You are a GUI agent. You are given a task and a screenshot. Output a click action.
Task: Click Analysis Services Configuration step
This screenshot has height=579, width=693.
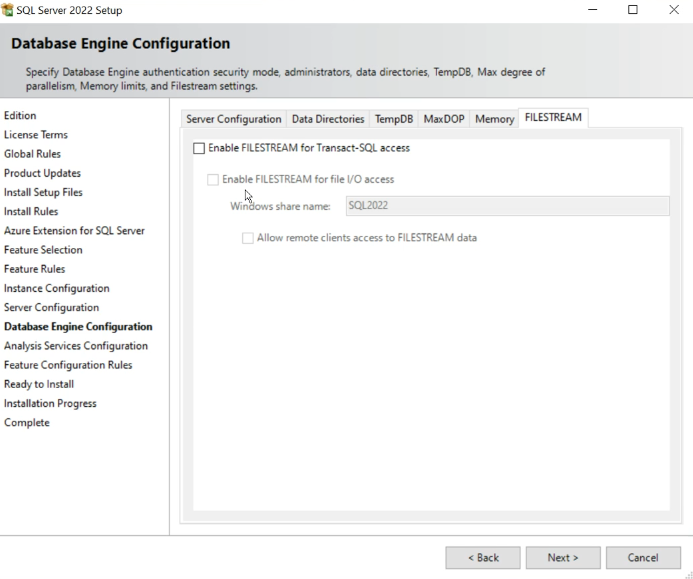point(76,346)
